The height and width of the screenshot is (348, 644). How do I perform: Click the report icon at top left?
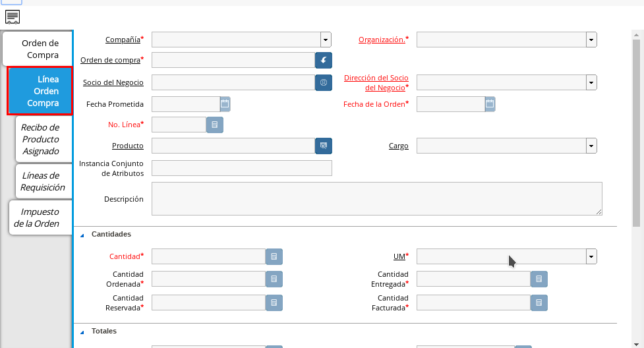(13, 17)
